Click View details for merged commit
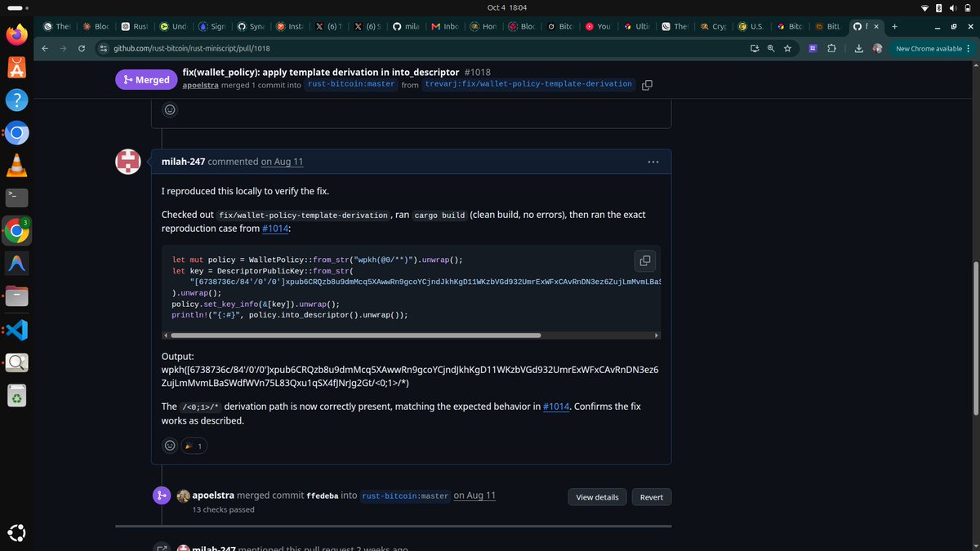The width and height of the screenshot is (980, 551). point(597,497)
